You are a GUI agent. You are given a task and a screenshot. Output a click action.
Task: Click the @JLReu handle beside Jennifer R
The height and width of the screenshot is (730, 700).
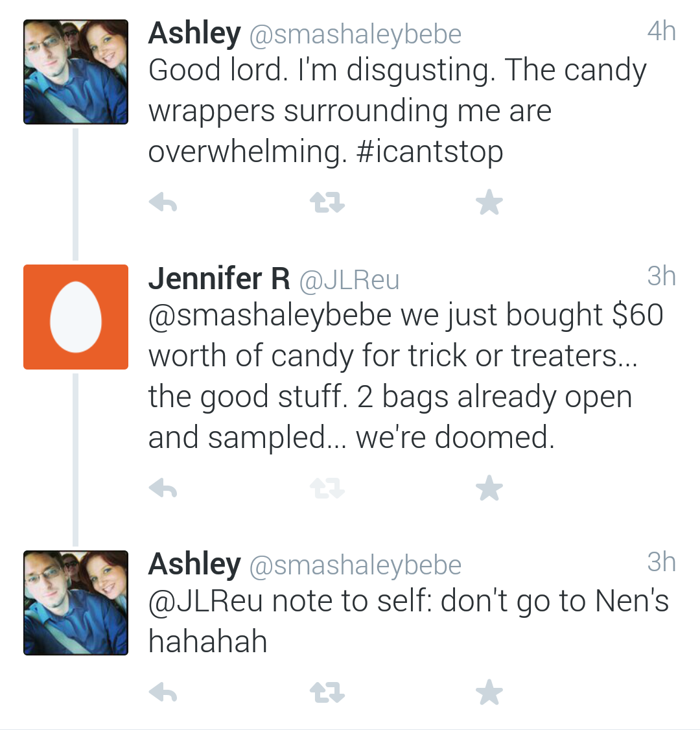(x=349, y=280)
